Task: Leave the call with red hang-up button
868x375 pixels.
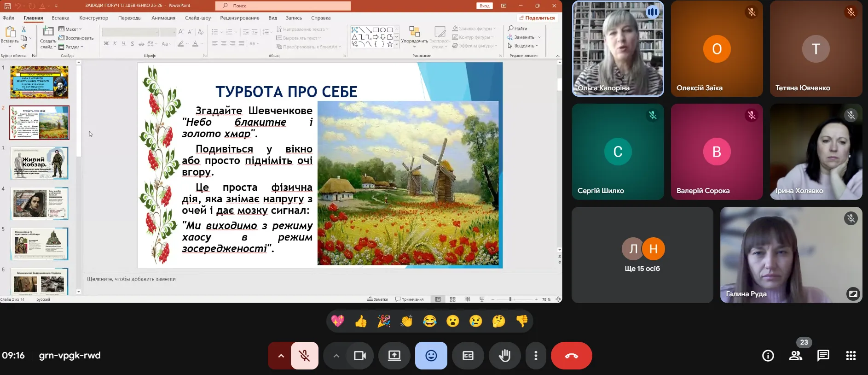Action: point(571,356)
